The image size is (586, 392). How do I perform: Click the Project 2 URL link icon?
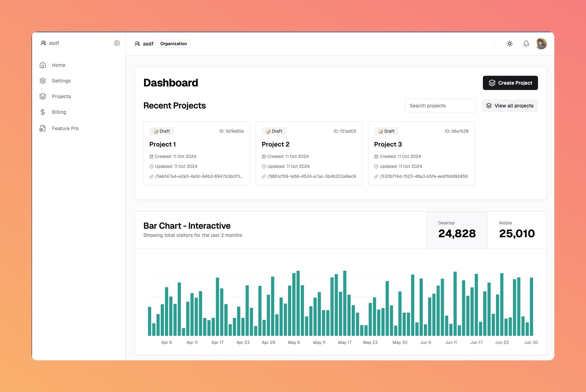click(264, 176)
